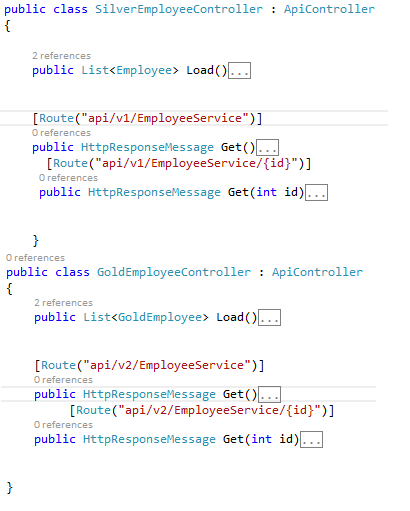Expand collapsed Get(int id) body in Gold controller
Screen dimensions: 410x511
click(x=311, y=440)
